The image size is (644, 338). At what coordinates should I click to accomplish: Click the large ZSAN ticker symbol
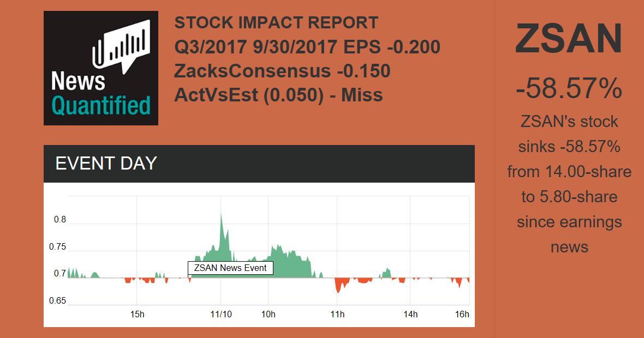569,39
